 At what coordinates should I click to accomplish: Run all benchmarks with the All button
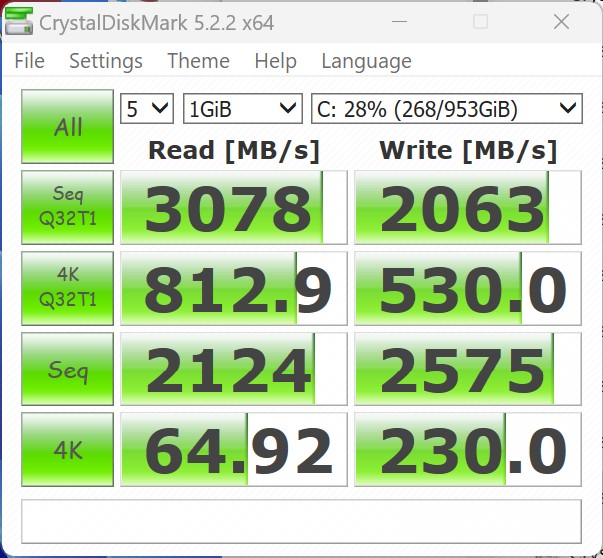(x=68, y=127)
